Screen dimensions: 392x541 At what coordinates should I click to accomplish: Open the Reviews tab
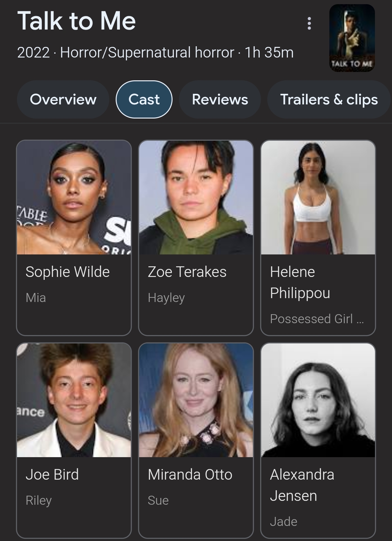220,99
